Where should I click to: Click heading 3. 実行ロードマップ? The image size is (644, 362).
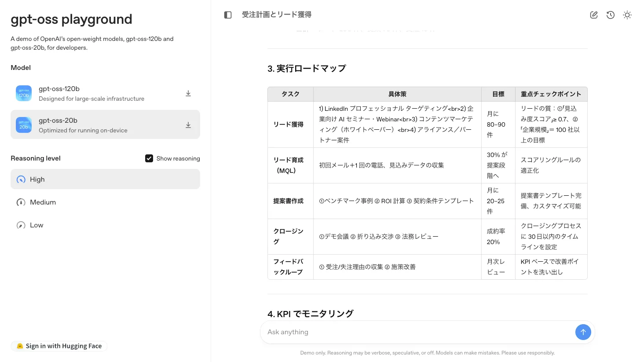[x=307, y=69]
